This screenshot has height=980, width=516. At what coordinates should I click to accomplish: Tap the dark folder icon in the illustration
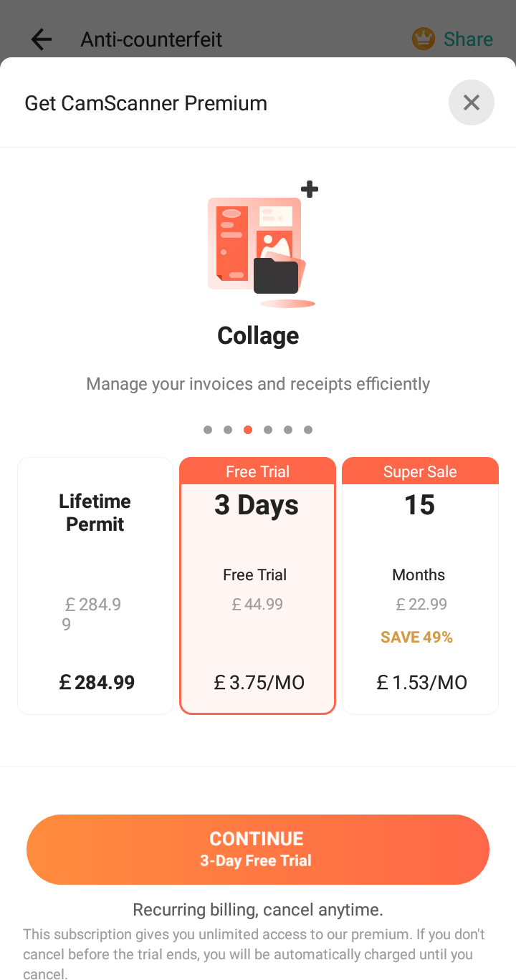(276, 276)
